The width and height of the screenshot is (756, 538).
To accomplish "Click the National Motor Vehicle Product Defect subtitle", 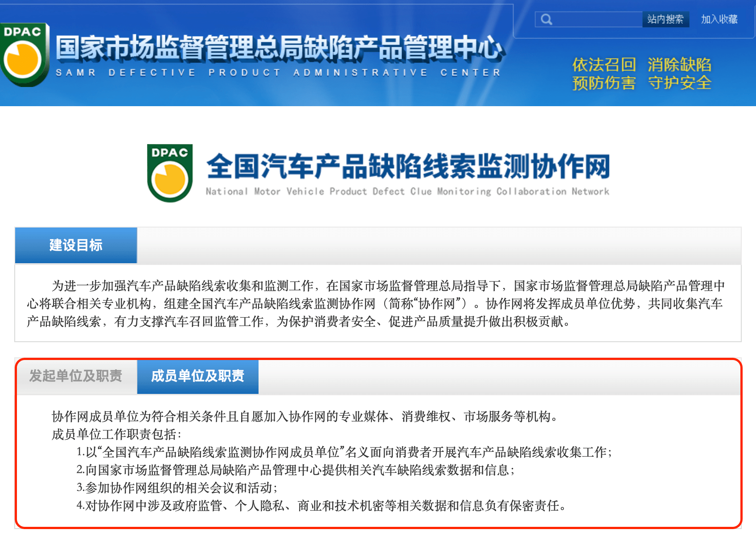I will pos(407,191).
